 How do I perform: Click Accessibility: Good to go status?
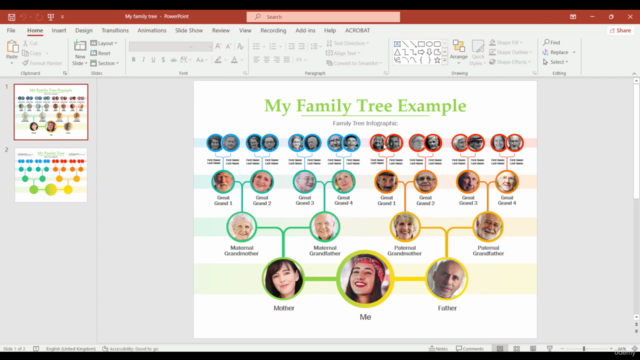coord(130,349)
